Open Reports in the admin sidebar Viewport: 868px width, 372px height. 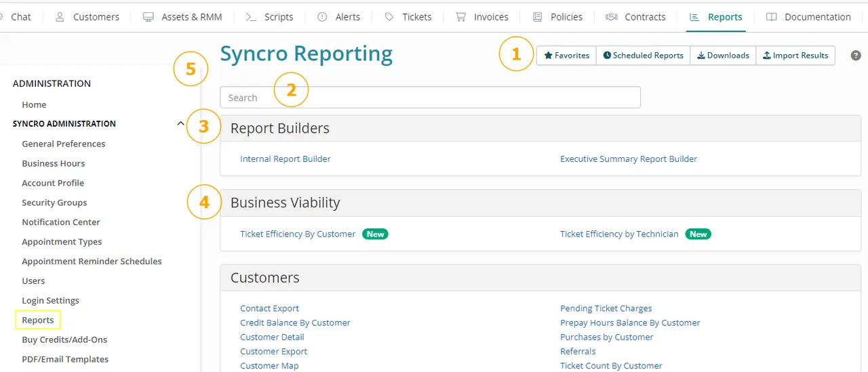point(38,320)
